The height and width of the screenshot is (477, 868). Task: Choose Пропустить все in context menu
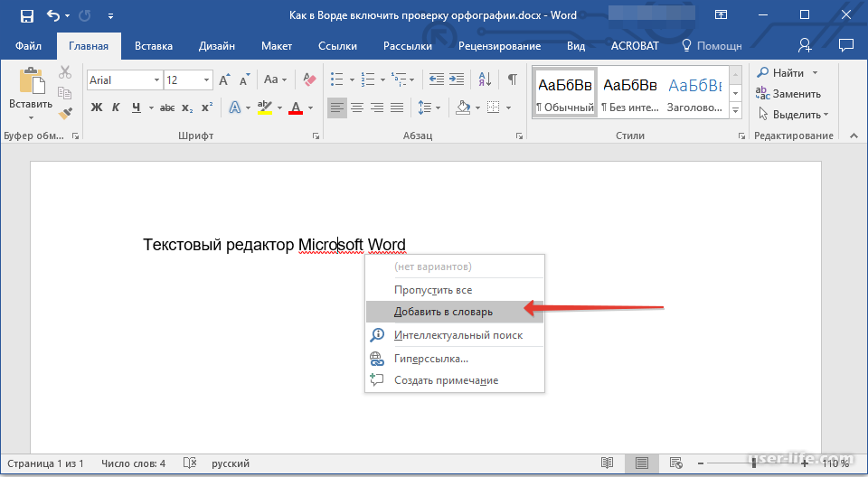[455, 290]
